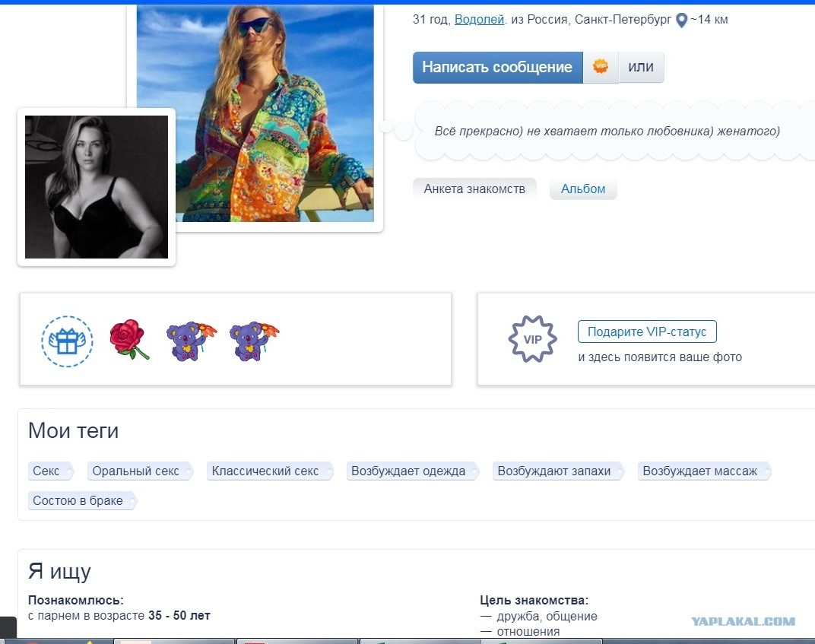This screenshot has width=815, height=644.
Task: Click the и здесь появится ваше фото text
Action: (660, 357)
